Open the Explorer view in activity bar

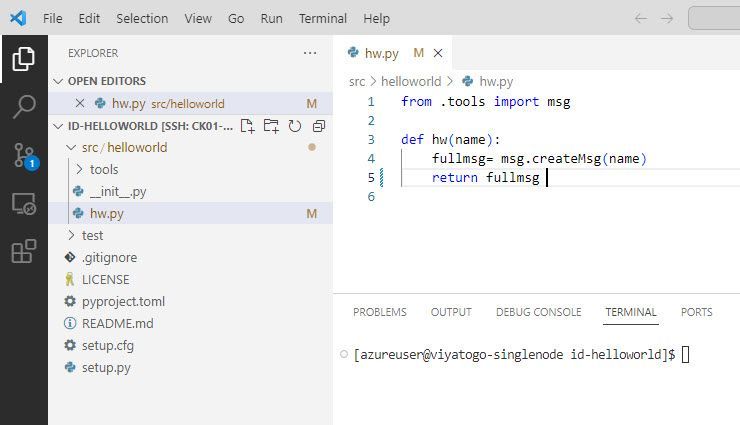23,59
